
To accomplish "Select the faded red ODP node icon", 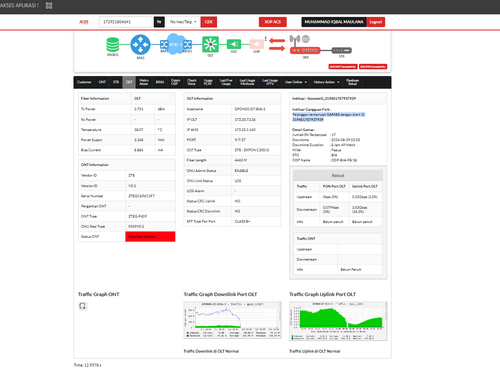I will (256, 44).
